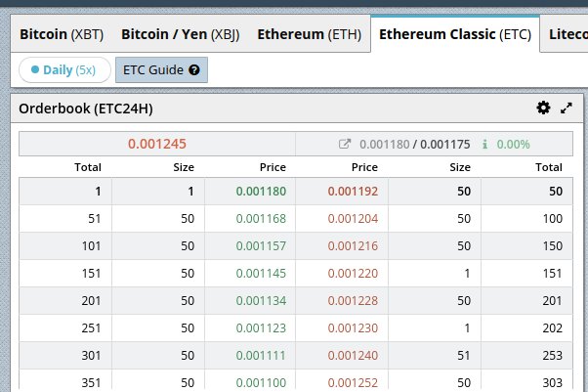Select bid price 0.001123

pyautogui.click(x=261, y=328)
